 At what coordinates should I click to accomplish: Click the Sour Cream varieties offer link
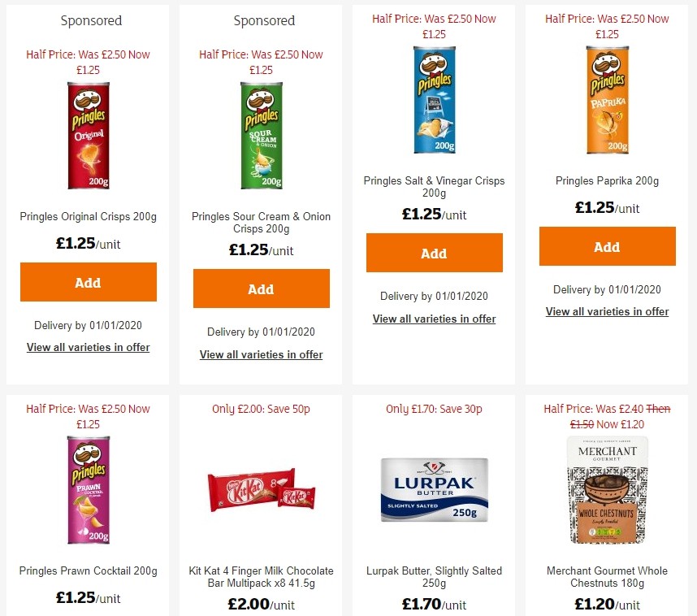point(261,354)
